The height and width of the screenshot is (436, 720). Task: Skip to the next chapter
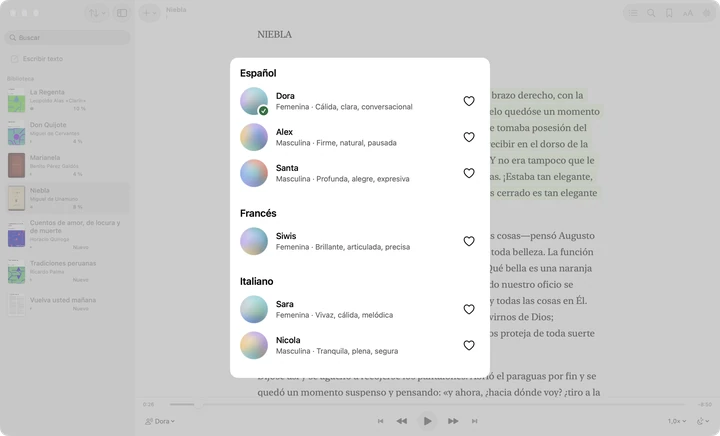tap(474, 421)
